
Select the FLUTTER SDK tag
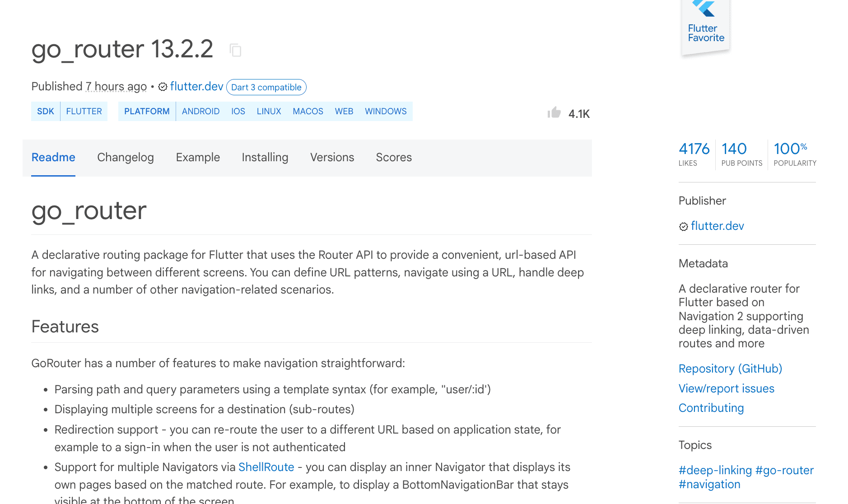tap(84, 111)
